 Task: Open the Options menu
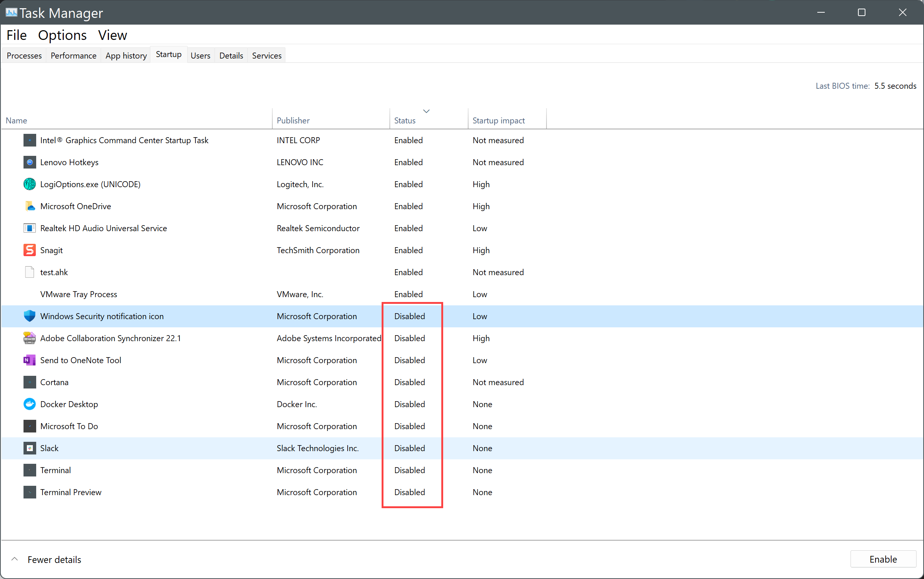pos(62,35)
